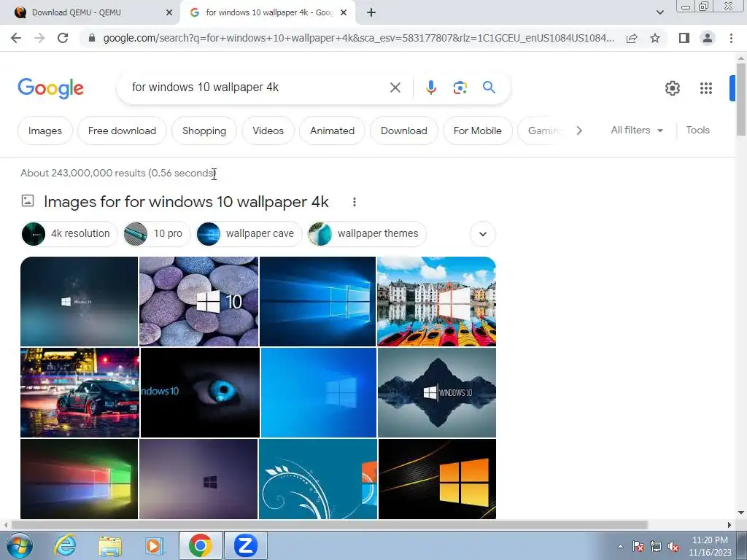Click the wallpaper themes suggestion chip
Image resolution: width=747 pixels, height=560 pixels.
367,234
